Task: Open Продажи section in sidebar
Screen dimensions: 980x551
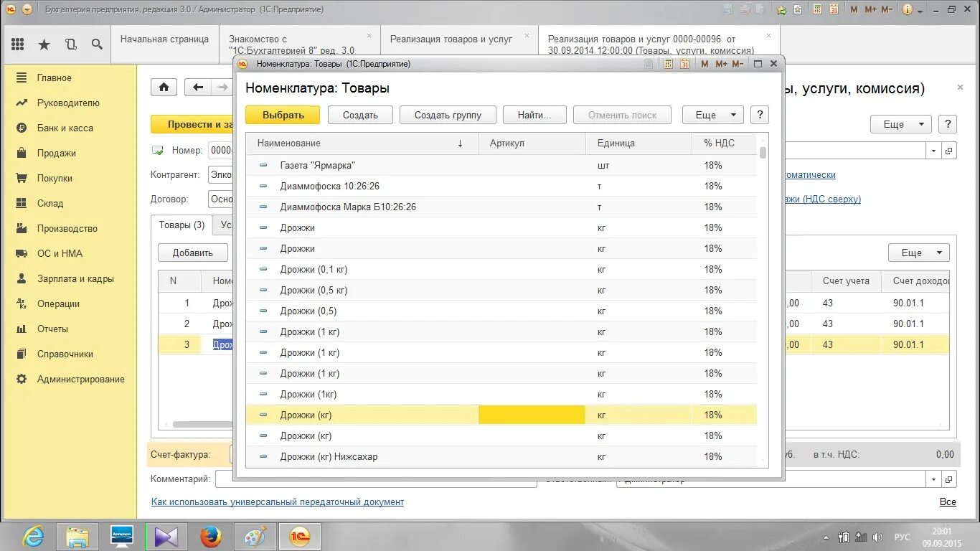Action: [x=57, y=153]
